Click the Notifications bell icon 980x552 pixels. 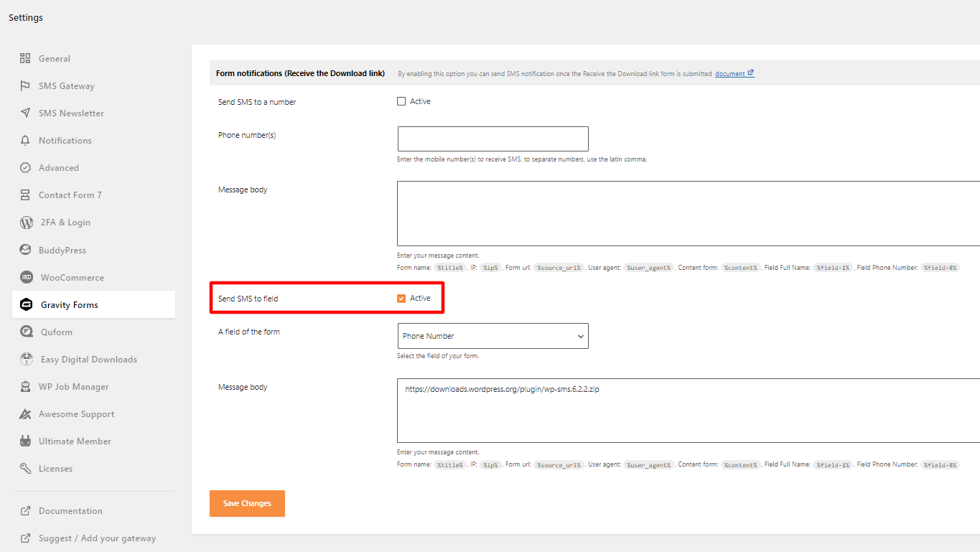pyautogui.click(x=25, y=140)
